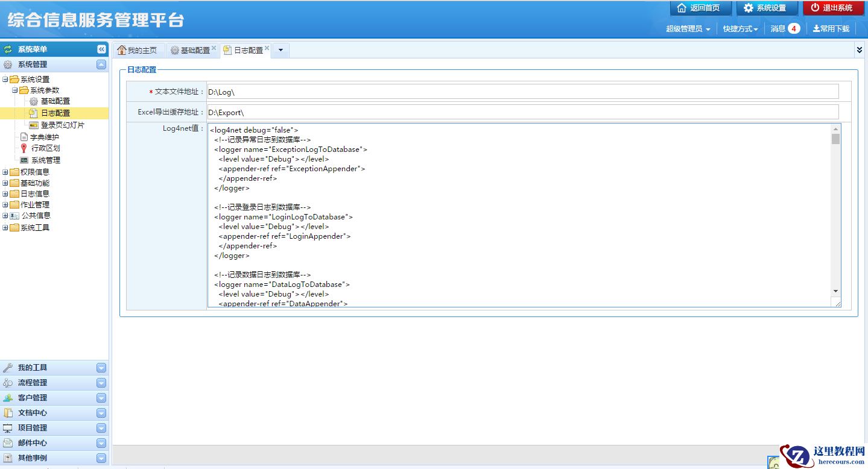Screen dimensions: 868x469
Task: Expand the 公共信息 tree node
Action: [5, 215]
